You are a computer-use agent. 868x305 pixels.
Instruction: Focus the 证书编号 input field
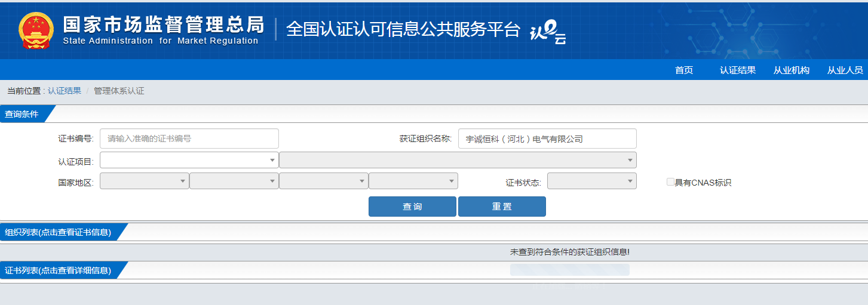pyautogui.click(x=189, y=138)
